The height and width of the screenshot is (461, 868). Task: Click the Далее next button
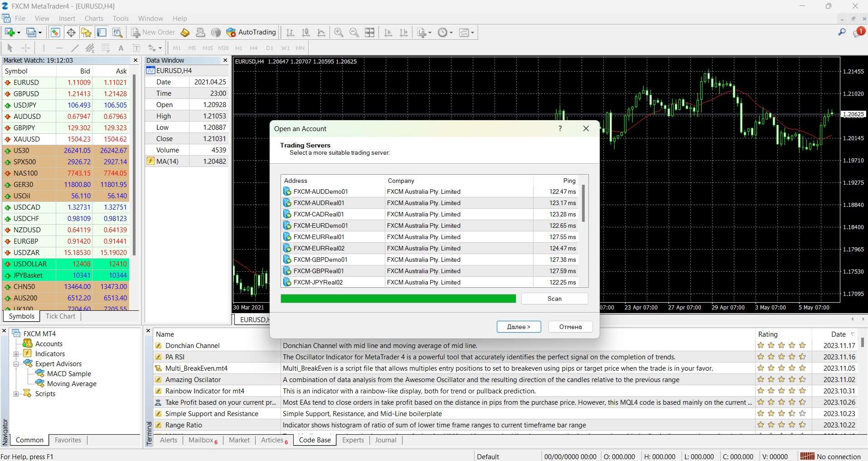click(x=519, y=327)
